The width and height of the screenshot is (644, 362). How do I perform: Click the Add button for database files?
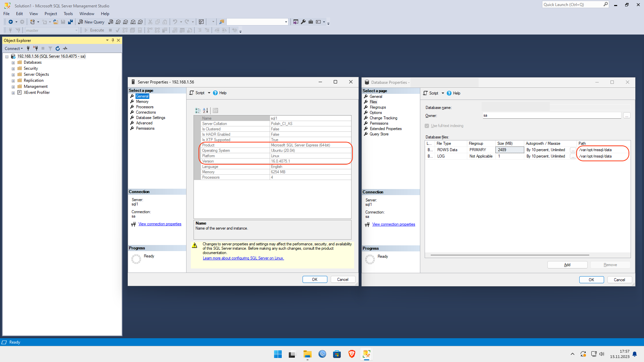[567, 265]
